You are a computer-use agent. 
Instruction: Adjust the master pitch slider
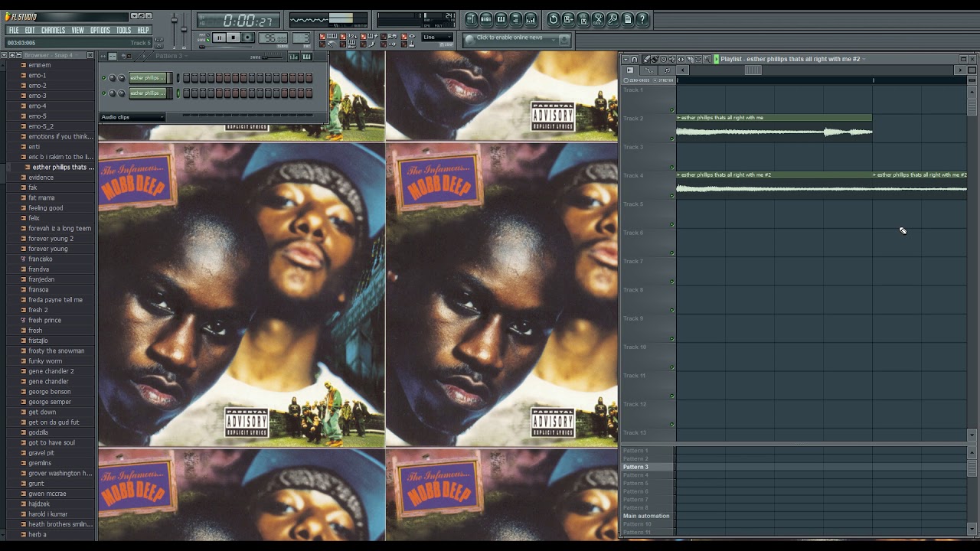[x=184, y=29]
